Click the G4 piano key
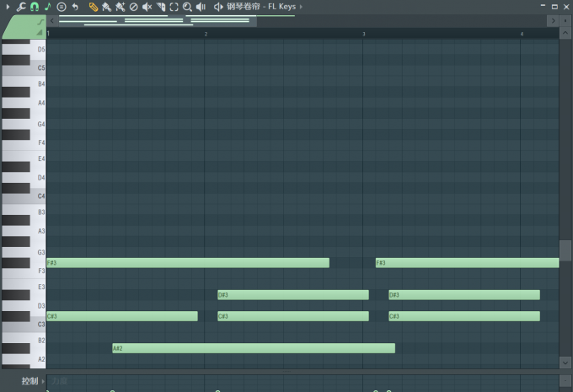The height and width of the screenshot is (392, 573). click(x=38, y=124)
